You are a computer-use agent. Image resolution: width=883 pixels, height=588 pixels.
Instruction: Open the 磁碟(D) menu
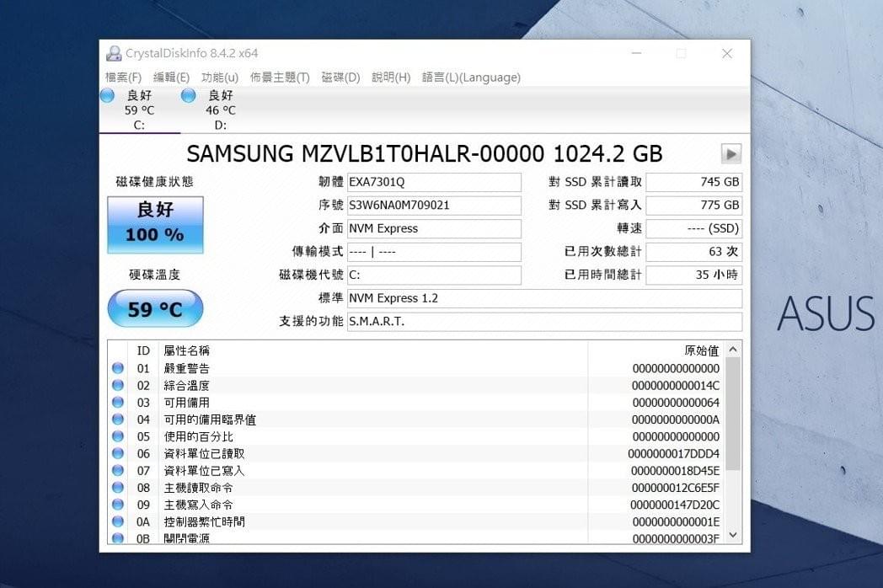pos(340,78)
